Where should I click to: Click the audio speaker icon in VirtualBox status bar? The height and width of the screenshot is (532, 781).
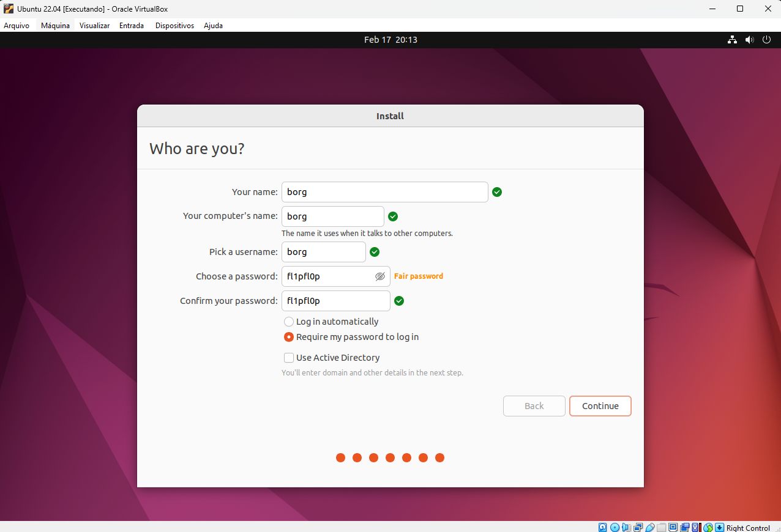pos(626,527)
